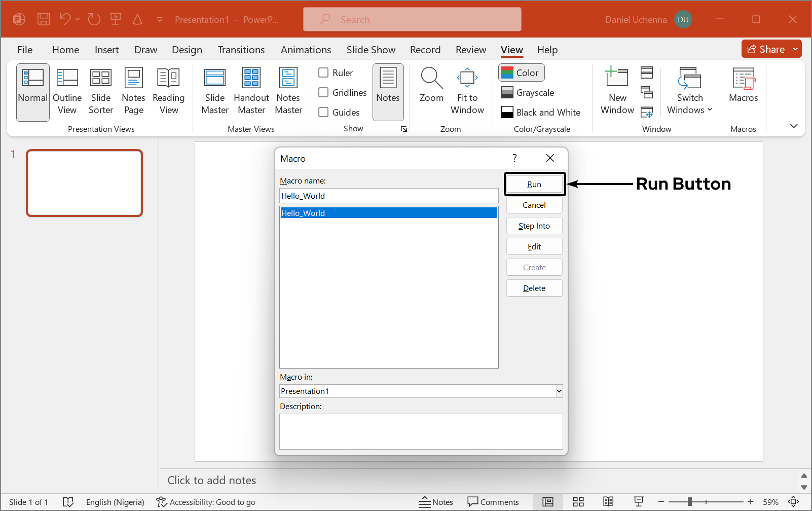Click the Accessibility status bar indicator

pos(206,502)
